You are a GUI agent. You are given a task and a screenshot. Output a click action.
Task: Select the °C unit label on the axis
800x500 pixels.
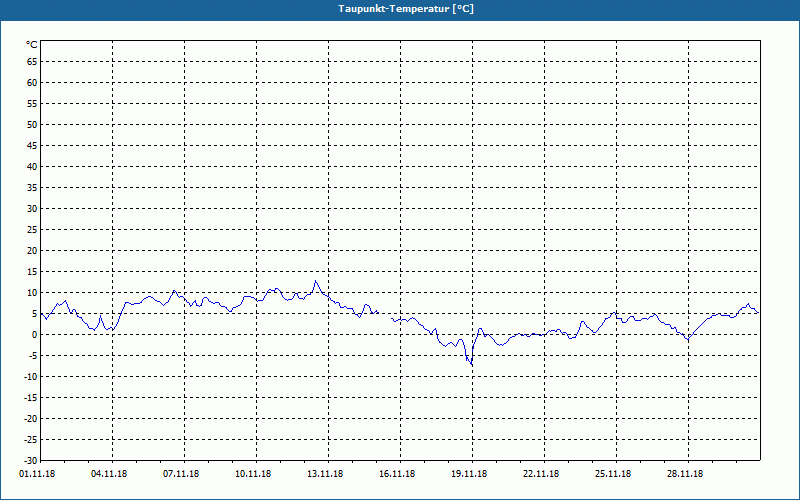pos(32,45)
